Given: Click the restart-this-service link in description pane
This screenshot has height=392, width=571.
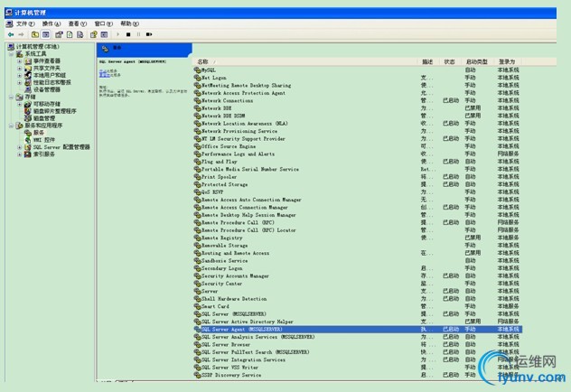Looking at the screenshot, I should tap(104, 75).
